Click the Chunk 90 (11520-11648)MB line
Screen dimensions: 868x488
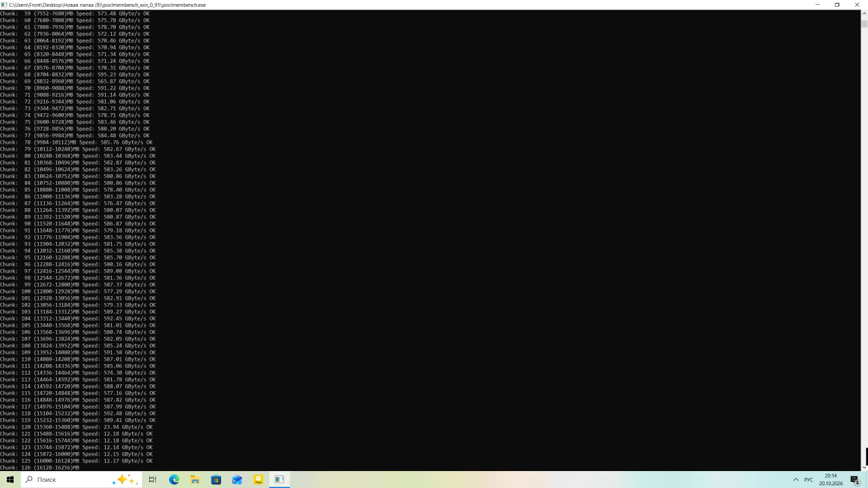pos(77,224)
